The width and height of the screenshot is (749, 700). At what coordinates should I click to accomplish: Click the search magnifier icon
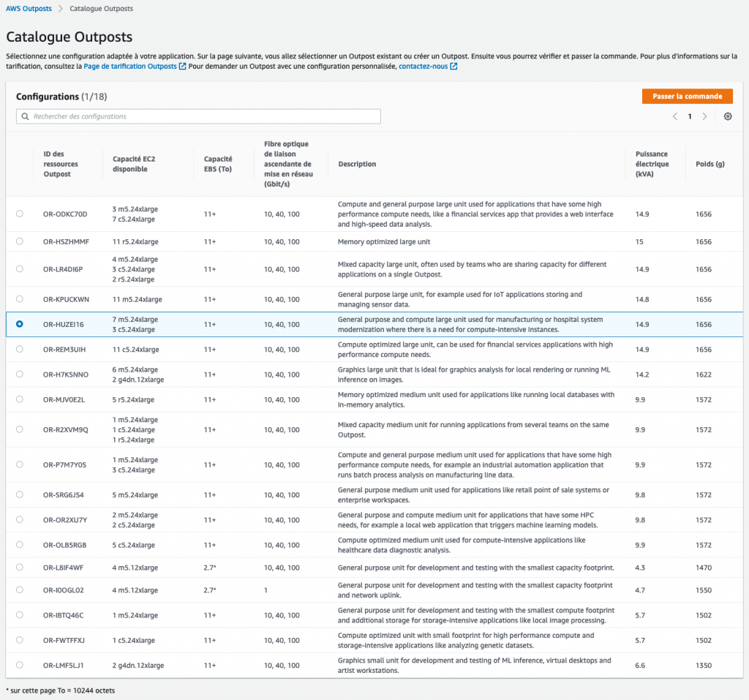26,116
